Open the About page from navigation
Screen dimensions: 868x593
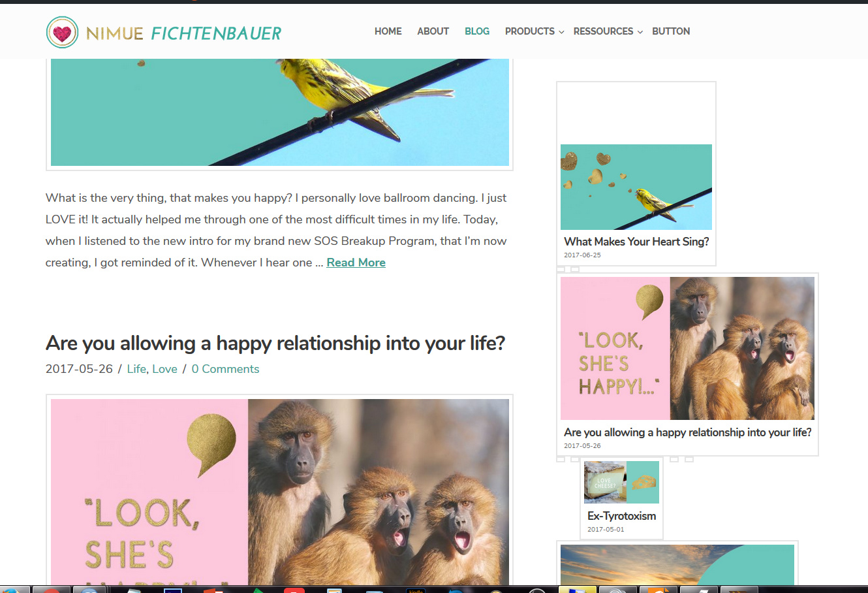tap(433, 31)
